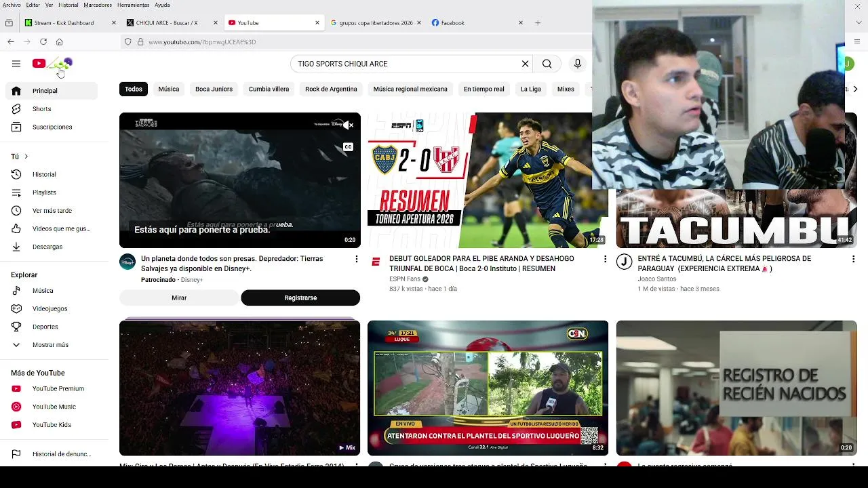Image resolution: width=868 pixels, height=488 pixels.
Task: Select the Todos filter chip
Action: pyautogui.click(x=134, y=89)
